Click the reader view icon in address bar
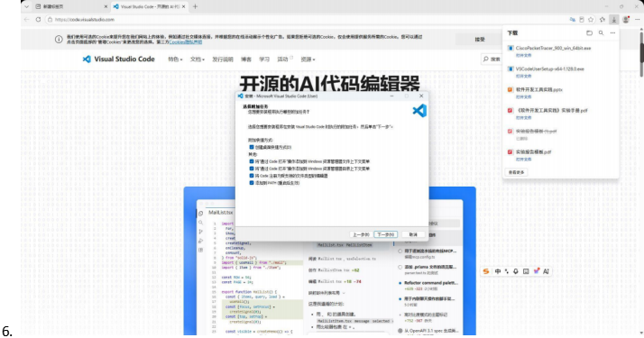This screenshot has width=644, height=338. (x=582, y=19)
